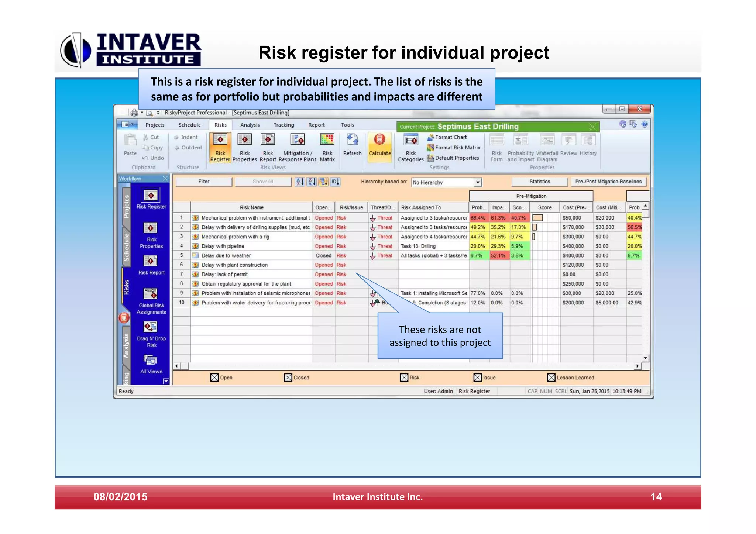Open the Analysis ribbon tab
The height and width of the screenshot is (534, 756).
pos(250,125)
